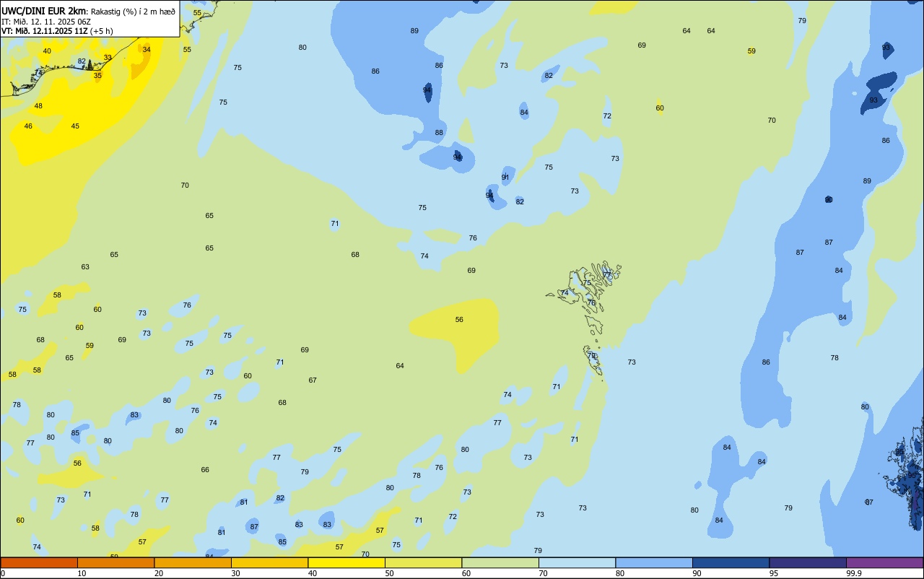Screen dimensions: 924x579
Task: Click the humidity value '34' in the orange patch
Action: (x=147, y=49)
